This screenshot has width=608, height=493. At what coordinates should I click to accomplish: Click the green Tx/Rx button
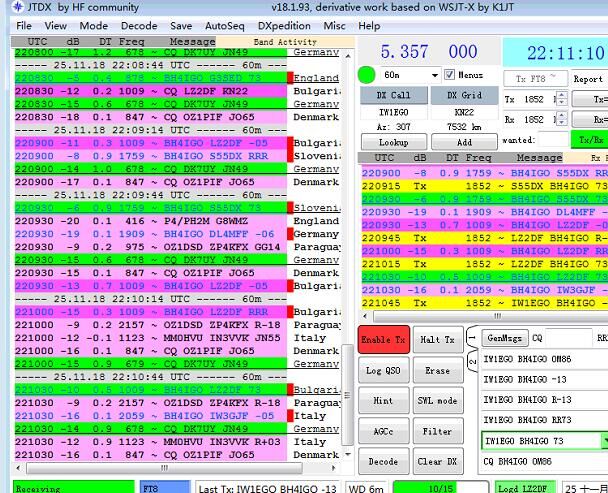tap(590, 140)
